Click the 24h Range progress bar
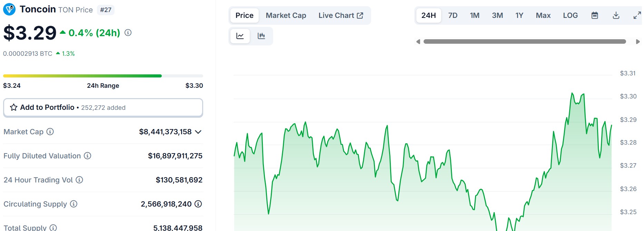 pos(103,76)
